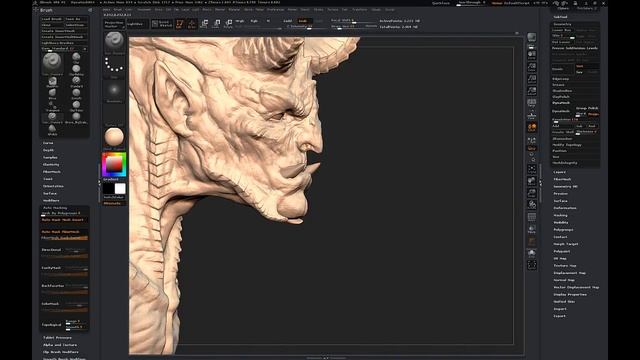This screenshot has height=360, width=640.
Task: Activate the Scale transform icon in top shelf
Action: [x=217, y=24]
